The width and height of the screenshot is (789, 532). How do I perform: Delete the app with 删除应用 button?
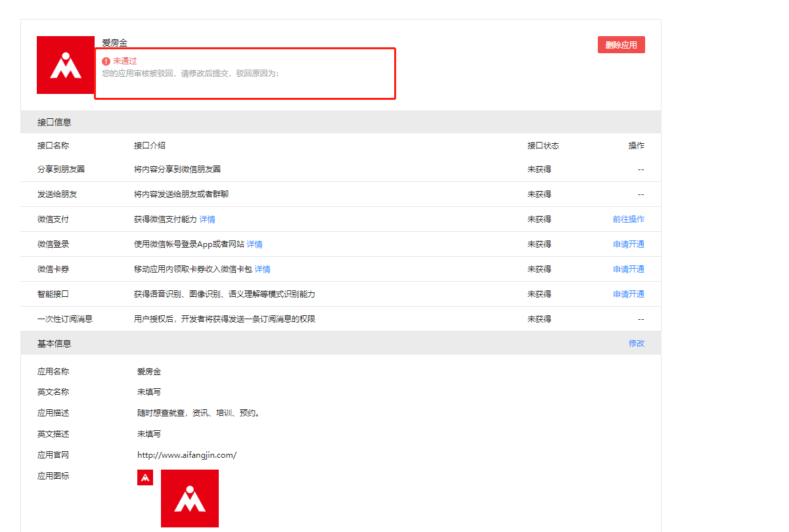[x=621, y=45]
